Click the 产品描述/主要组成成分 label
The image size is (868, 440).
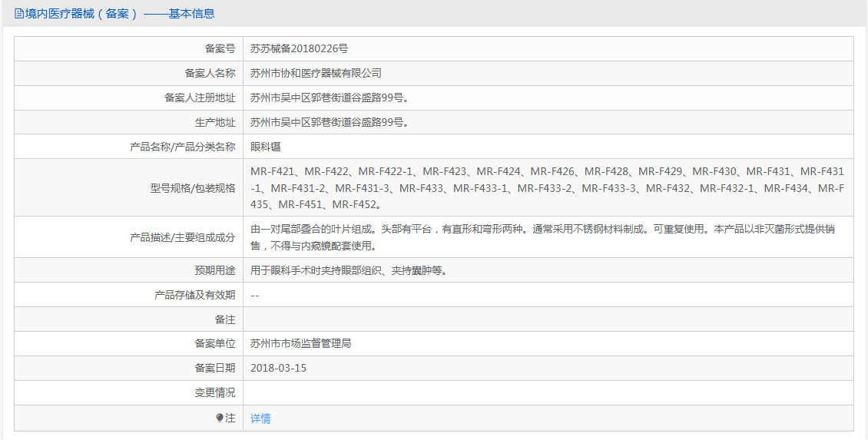point(183,237)
